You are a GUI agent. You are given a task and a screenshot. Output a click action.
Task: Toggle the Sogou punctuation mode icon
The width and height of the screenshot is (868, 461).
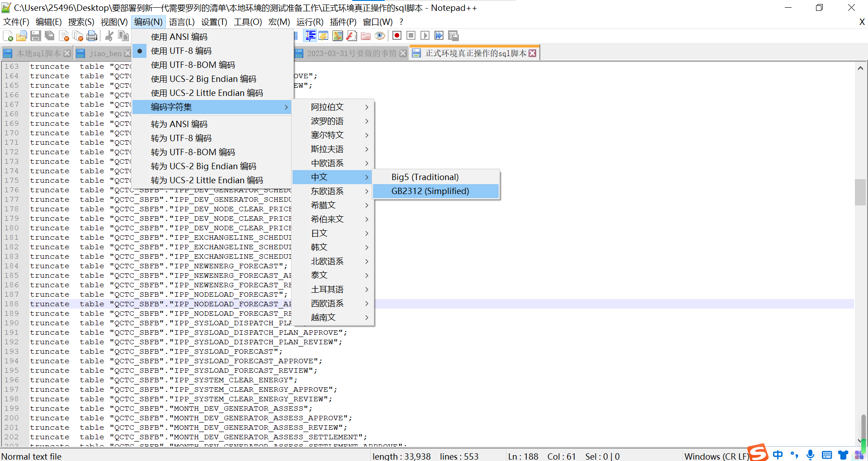[794, 455]
